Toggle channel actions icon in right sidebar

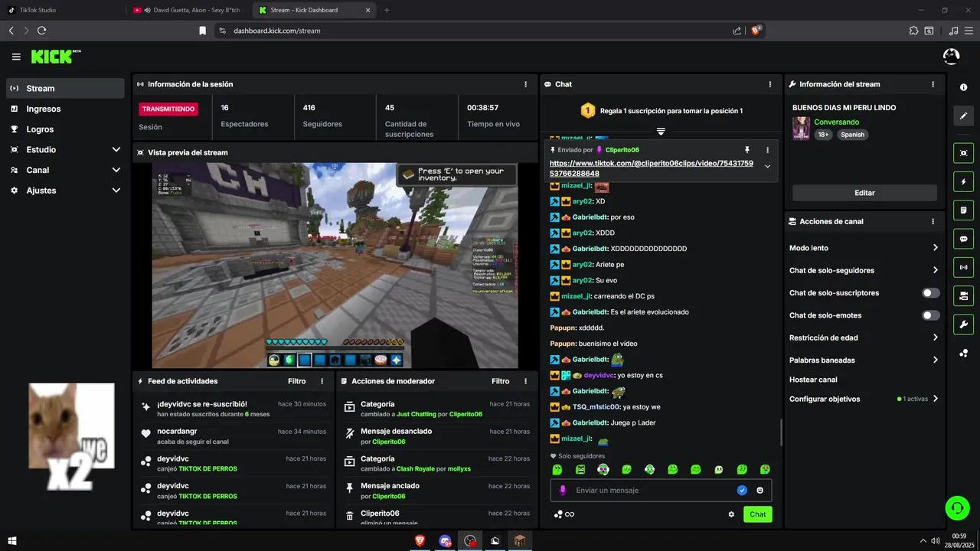pos(963,295)
